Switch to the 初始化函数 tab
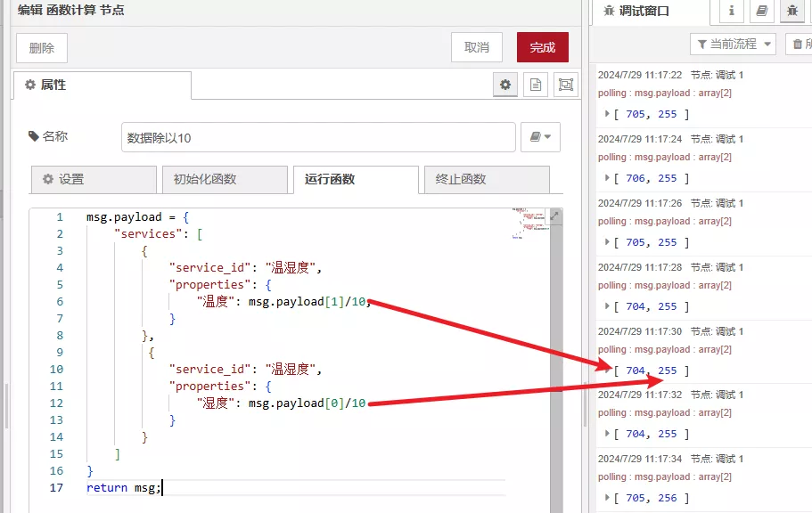Screen dimensions: 812x513 pyautogui.click(x=222, y=179)
